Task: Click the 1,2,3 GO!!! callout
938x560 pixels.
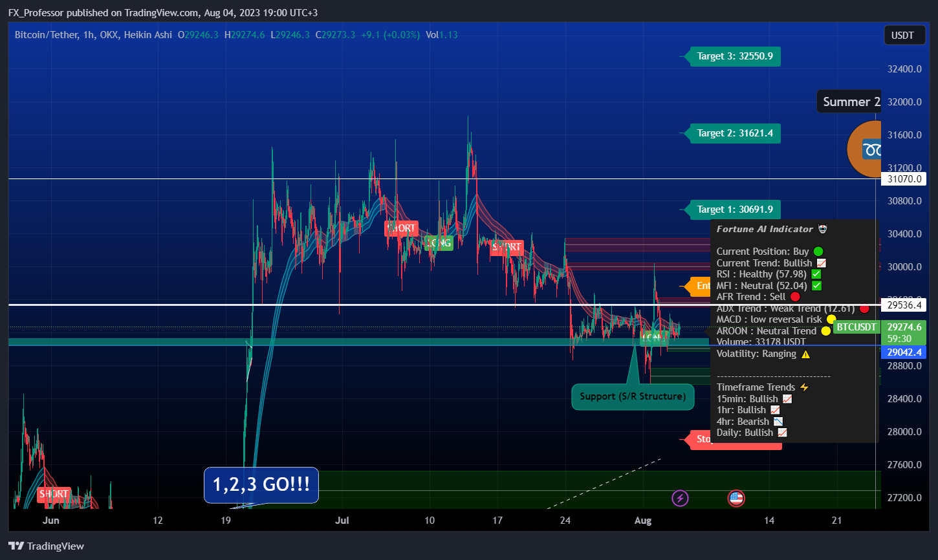Action: [x=261, y=484]
